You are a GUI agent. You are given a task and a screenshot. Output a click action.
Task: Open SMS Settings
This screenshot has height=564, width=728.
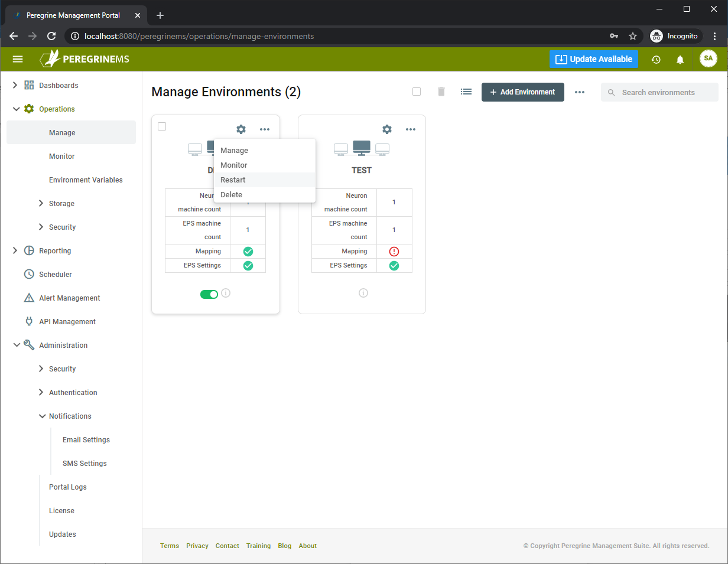coord(84,463)
